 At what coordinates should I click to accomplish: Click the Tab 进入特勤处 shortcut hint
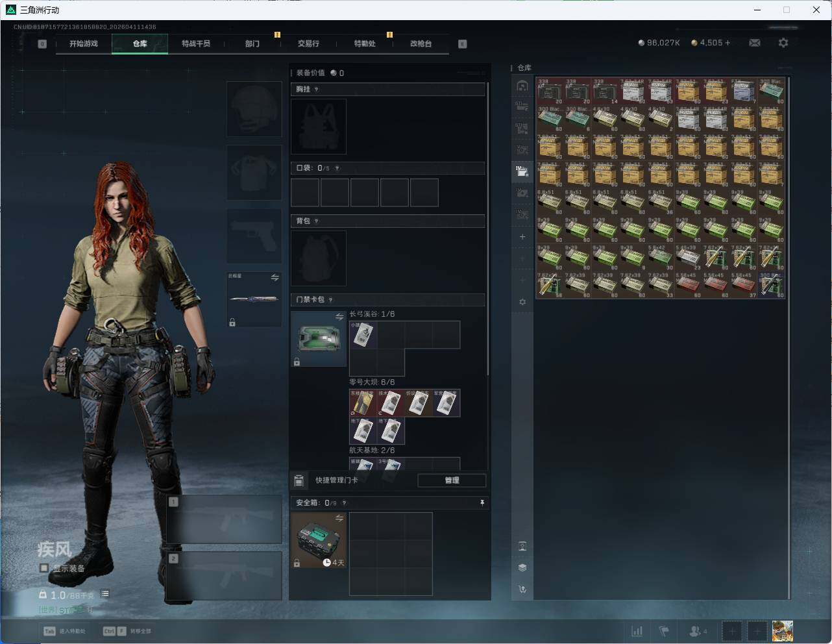[x=64, y=631]
